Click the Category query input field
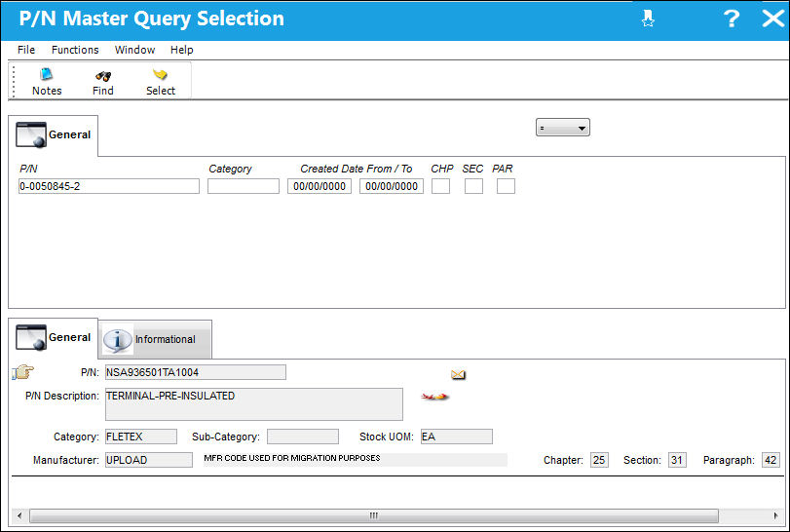790x532 pixels. point(244,186)
